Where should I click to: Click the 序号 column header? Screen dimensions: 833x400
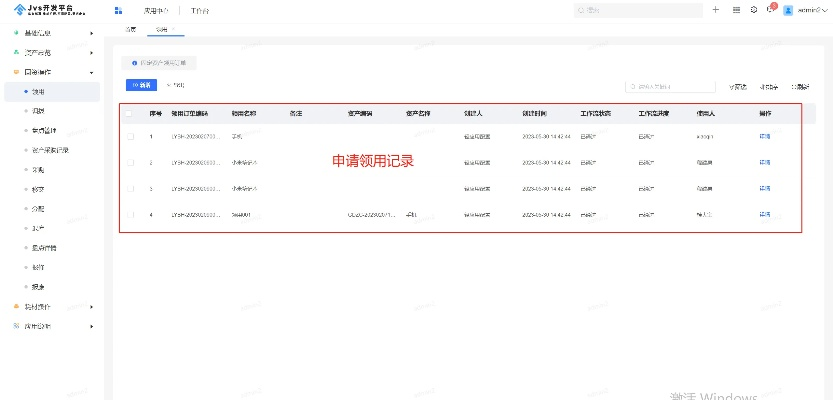pyautogui.click(x=155, y=114)
